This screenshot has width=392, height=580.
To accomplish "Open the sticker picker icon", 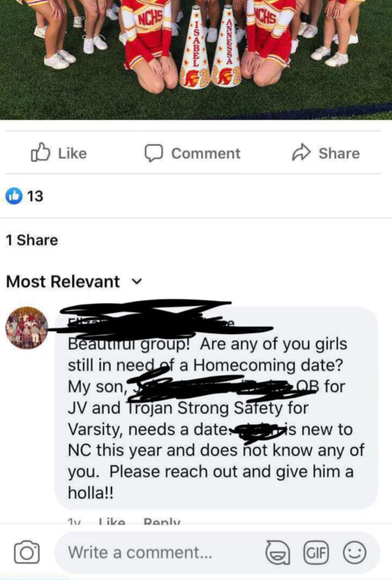I will click(277, 553).
